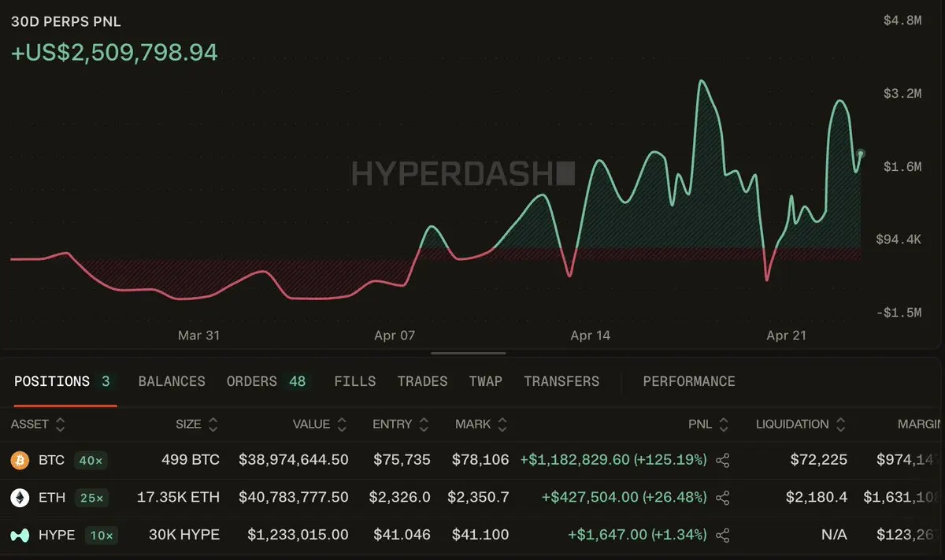
Task: Open the Fills tab
Action: pos(354,381)
